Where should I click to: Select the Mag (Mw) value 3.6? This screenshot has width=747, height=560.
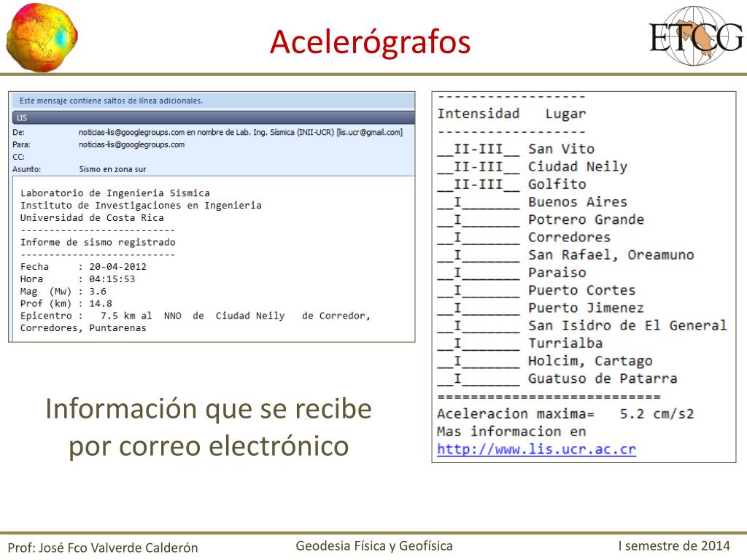click(98, 292)
